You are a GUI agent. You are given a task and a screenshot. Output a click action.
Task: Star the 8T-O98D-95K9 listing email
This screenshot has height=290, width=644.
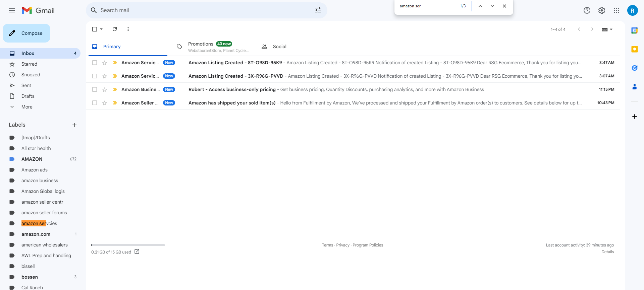point(105,63)
